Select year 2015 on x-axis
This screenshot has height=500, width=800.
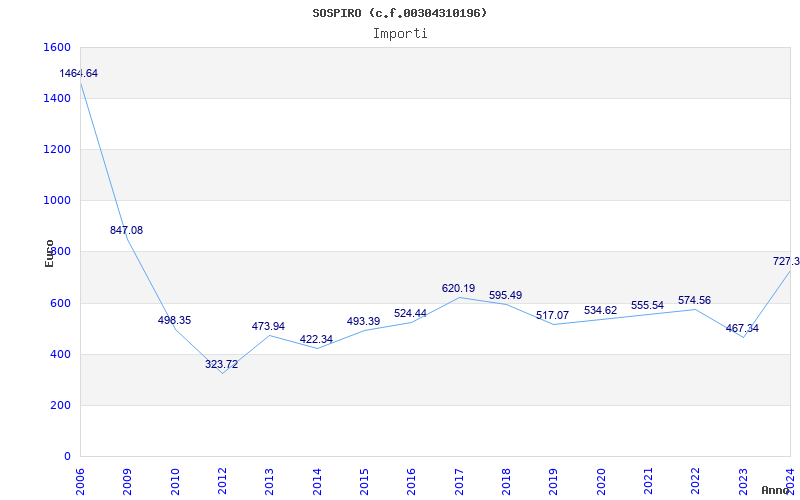pyautogui.click(x=364, y=481)
